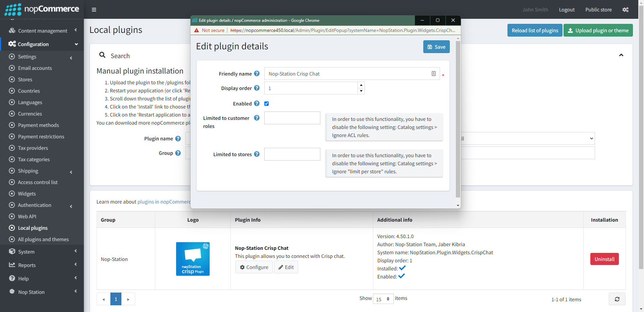The image size is (644, 312).
Task: Open the partially hidden dropdown behind popup
Action: [528, 138]
